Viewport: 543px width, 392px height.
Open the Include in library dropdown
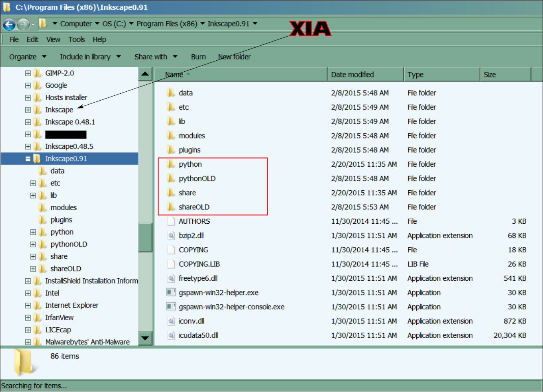tap(90, 57)
